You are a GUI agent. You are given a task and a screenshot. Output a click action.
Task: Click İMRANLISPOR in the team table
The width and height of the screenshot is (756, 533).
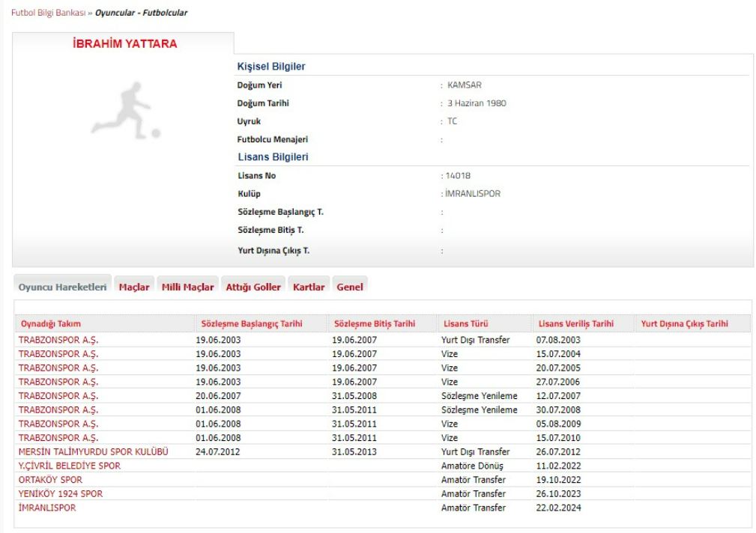[47, 508]
